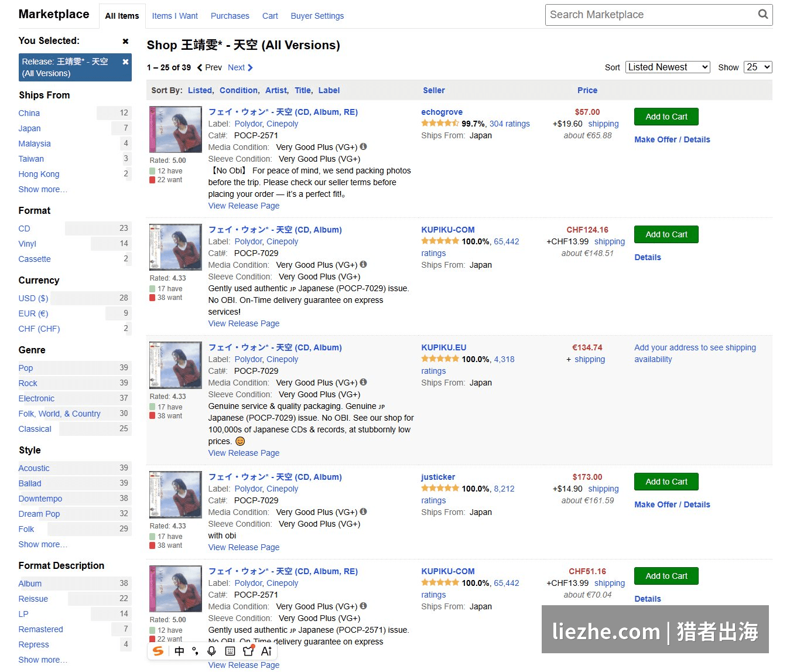Open the shirt-shaped skin icon in IME bar
This screenshot has width=790, height=672.
point(248,651)
